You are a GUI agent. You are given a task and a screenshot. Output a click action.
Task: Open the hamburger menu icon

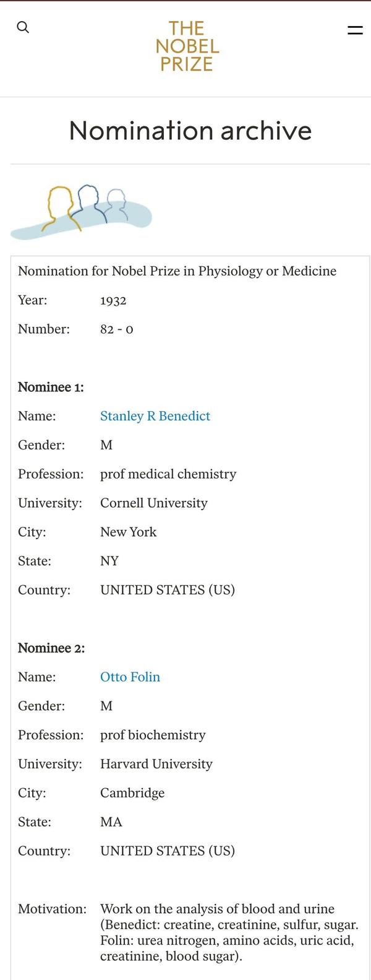pyautogui.click(x=355, y=30)
